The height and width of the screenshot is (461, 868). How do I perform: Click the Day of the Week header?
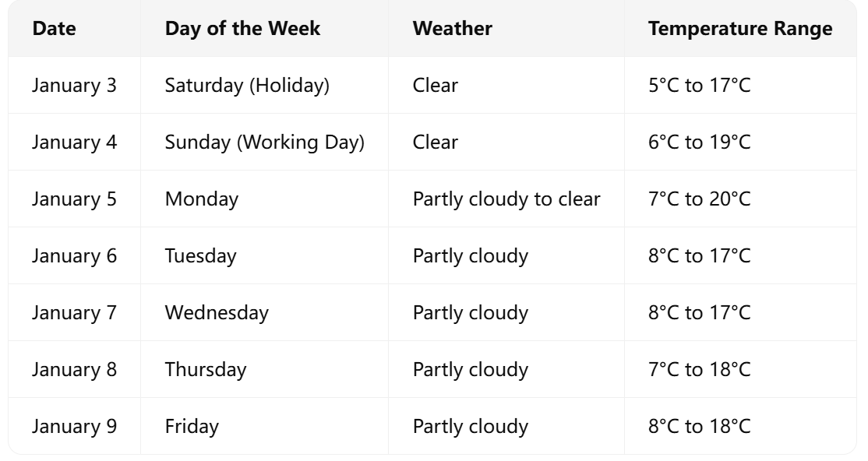click(x=242, y=29)
